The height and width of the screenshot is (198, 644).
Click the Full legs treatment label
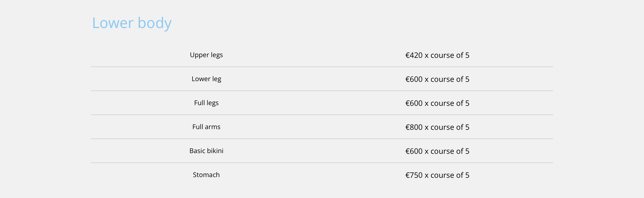pyautogui.click(x=206, y=103)
